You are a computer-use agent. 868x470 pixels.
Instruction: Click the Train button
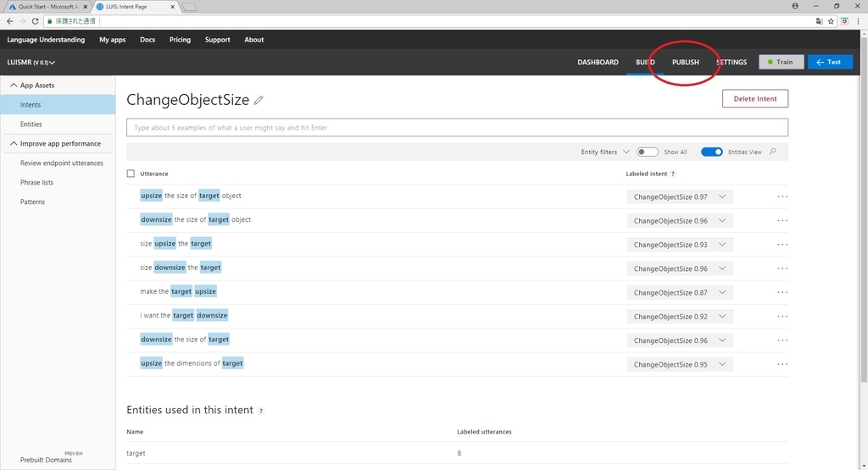[x=781, y=62]
